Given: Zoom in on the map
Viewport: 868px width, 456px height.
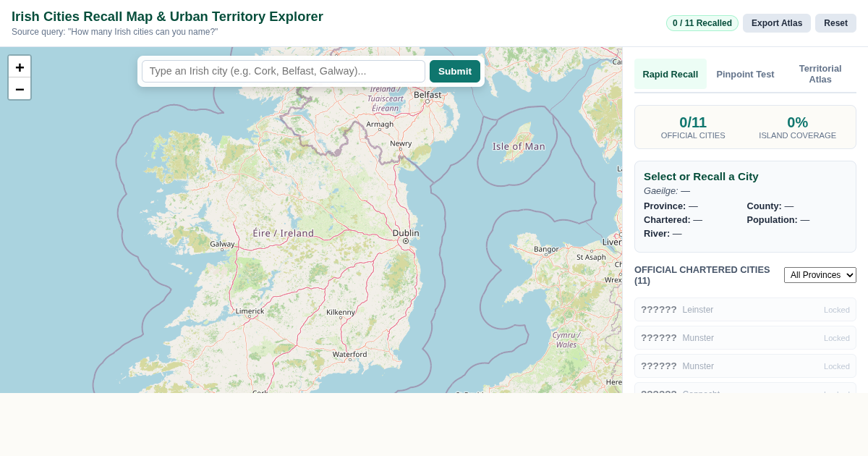Looking at the screenshot, I should [x=20, y=67].
